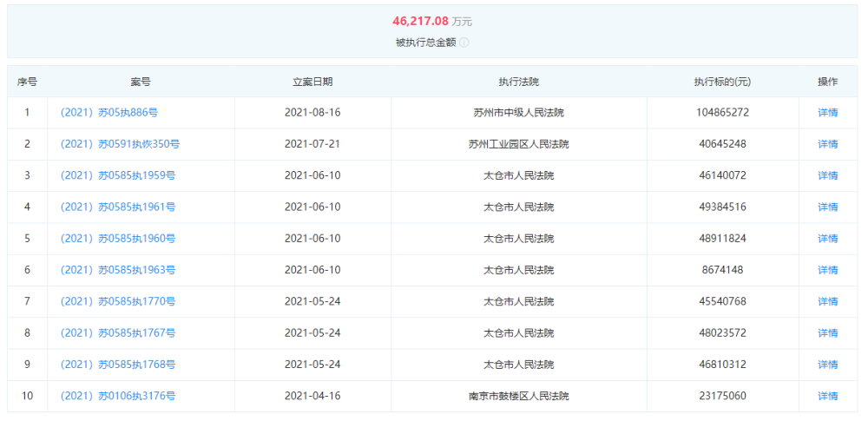This screenshot has width=868, height=421.
Task: Click sequence number 10
Action: click(x=27, y=397)
